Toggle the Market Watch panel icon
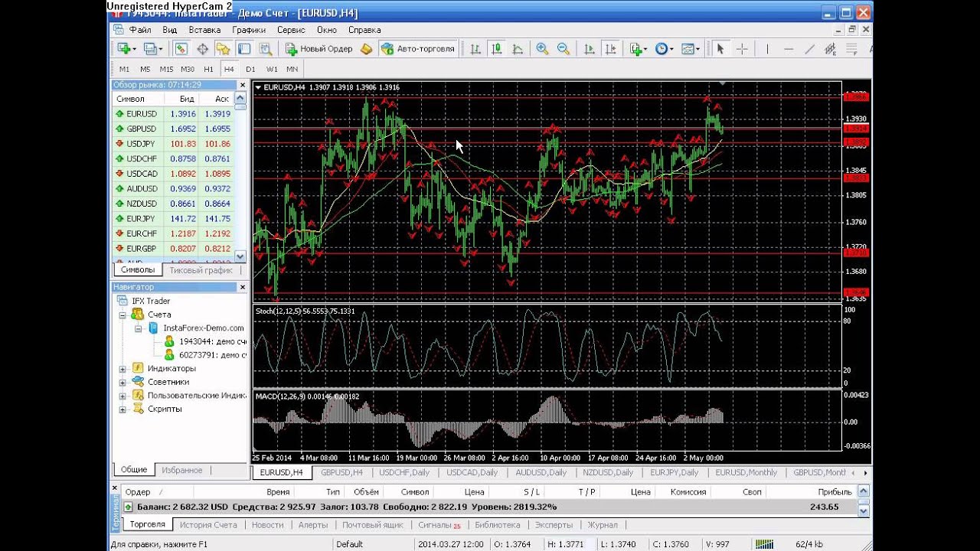980x551 pixels. [181, 48]
